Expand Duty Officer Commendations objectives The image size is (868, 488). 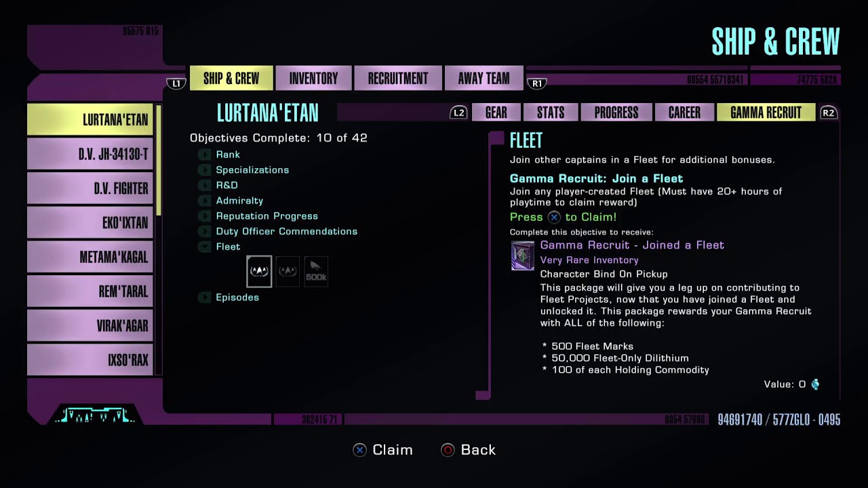(x=204, y=231)
